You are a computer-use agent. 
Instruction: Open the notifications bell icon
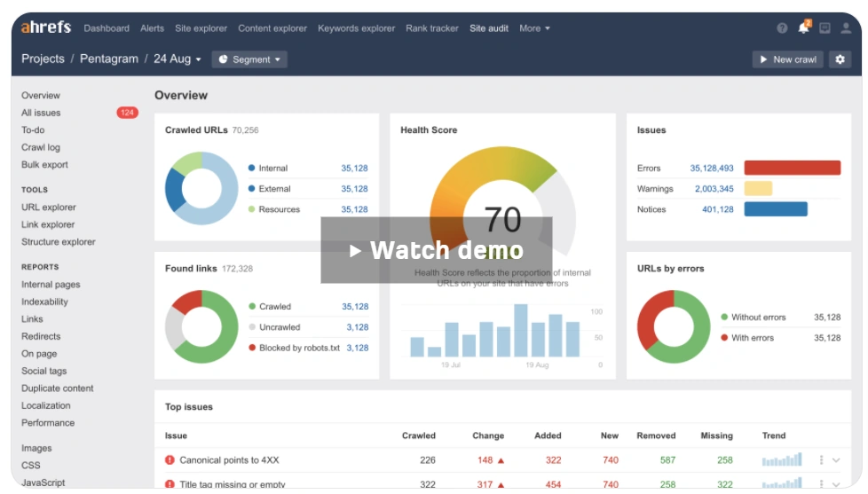point(803,28)
